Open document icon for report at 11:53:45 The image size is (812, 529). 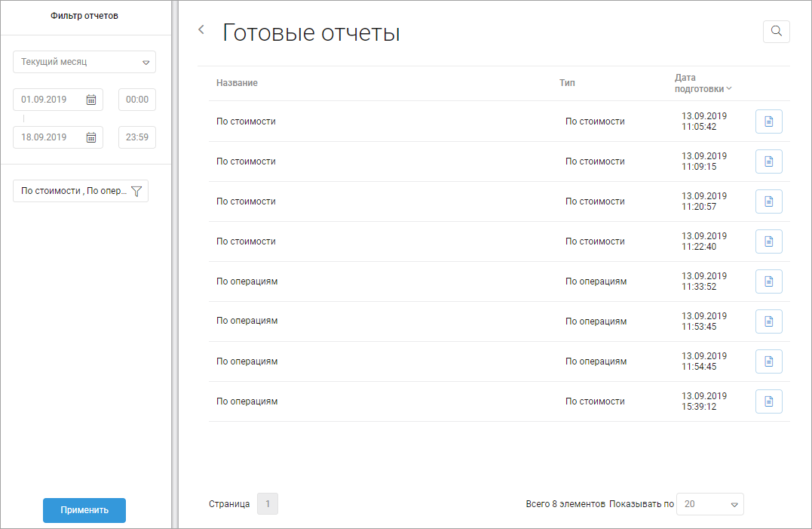pyautogui.click(x=768, y=321)
